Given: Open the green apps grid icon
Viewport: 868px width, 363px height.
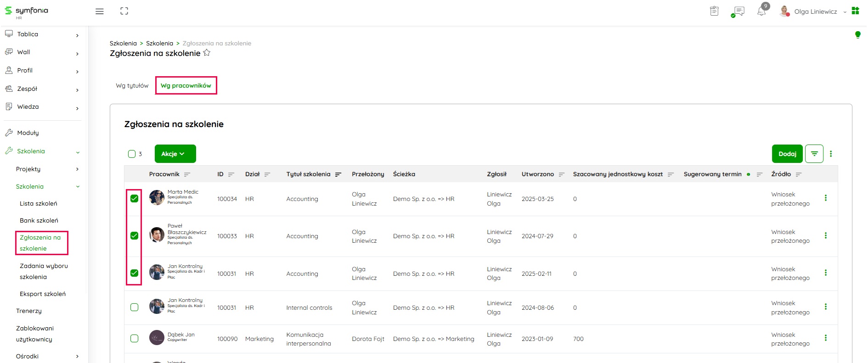Looking at the screenshot, I should click(x=855, y=11).
